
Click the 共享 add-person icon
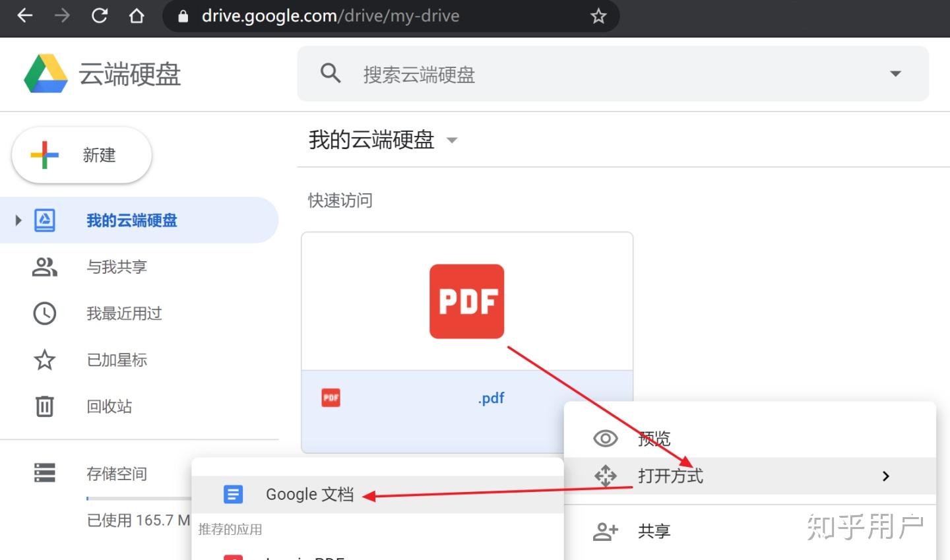pyautogui.click(x=606, y=531)
